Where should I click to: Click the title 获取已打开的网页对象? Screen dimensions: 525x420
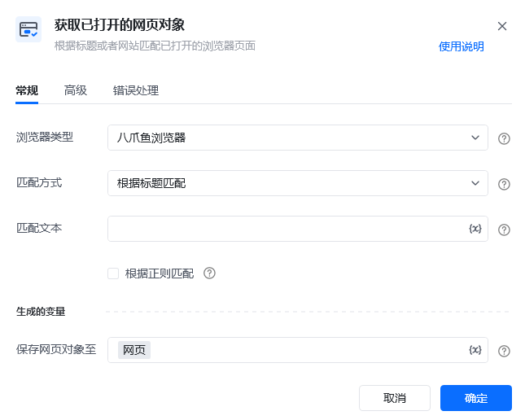pyautogui.click(x=120, y=24)
